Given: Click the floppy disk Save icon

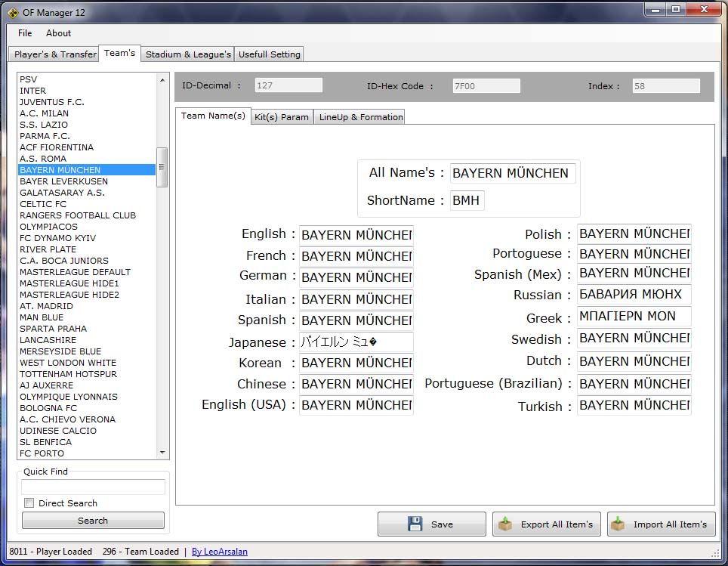Looking at the screenshot, I should pyautogui.click(x=415, y=524).
